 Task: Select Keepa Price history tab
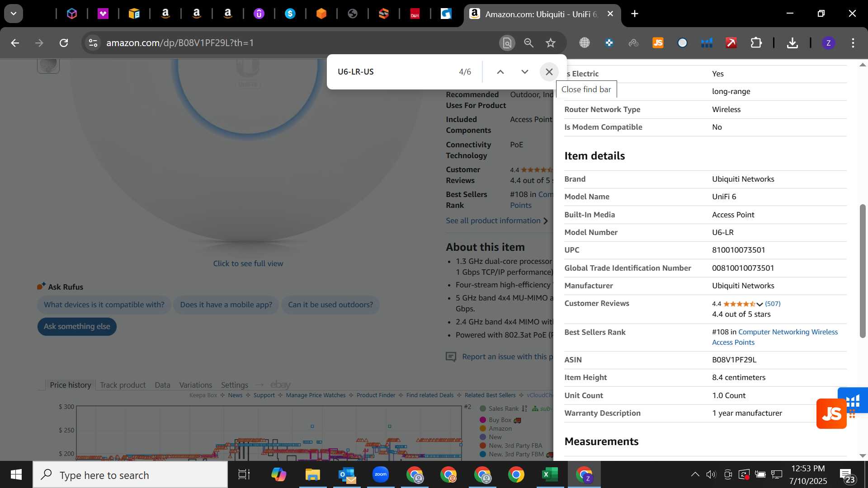point(70,385)
